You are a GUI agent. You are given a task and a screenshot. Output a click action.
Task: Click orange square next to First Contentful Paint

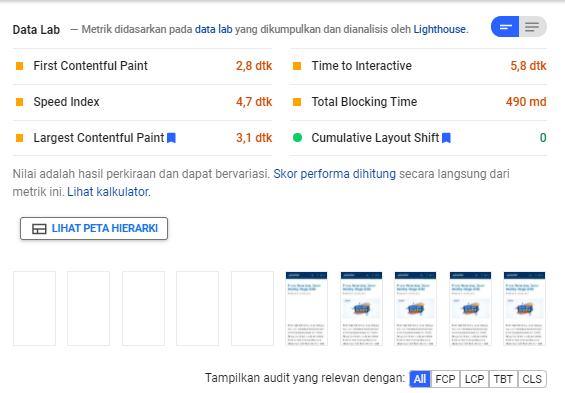19,66
